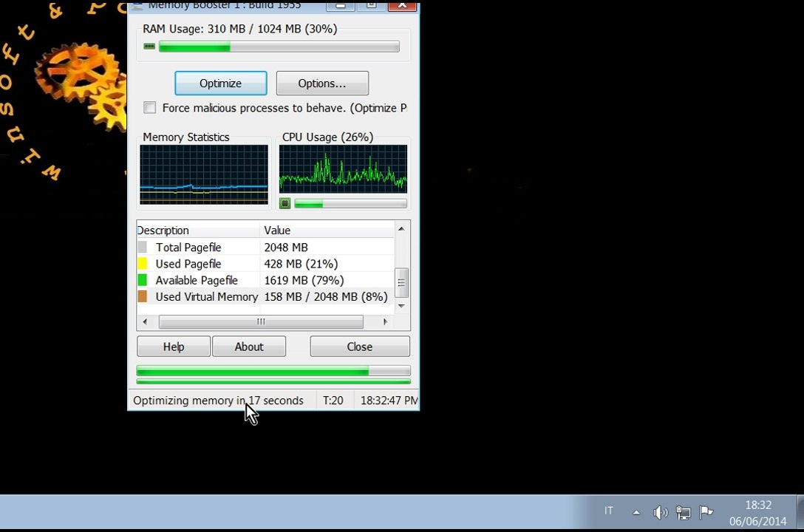Click the CPU chip icon under CPU graph
The image size is (804, 532).
point(285,203)
